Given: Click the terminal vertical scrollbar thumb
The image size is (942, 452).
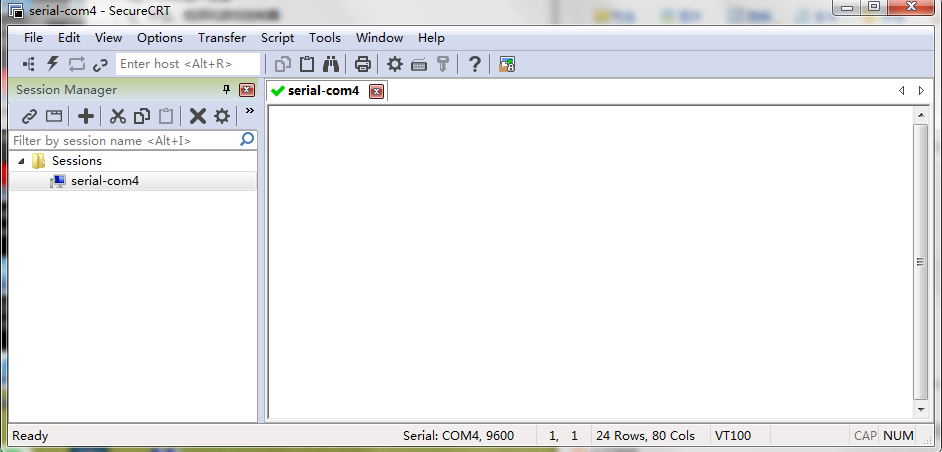Looking at the screenshot, I should (921, 261).
